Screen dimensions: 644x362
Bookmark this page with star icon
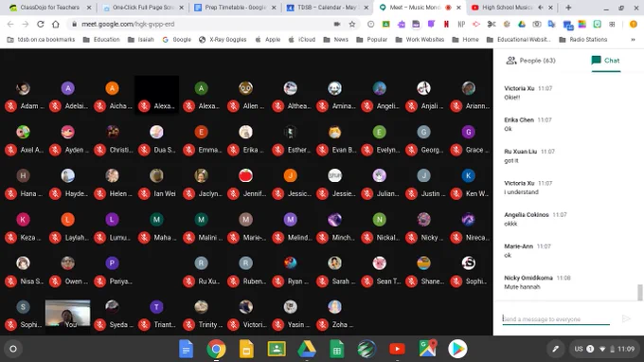tap(352, 25)
